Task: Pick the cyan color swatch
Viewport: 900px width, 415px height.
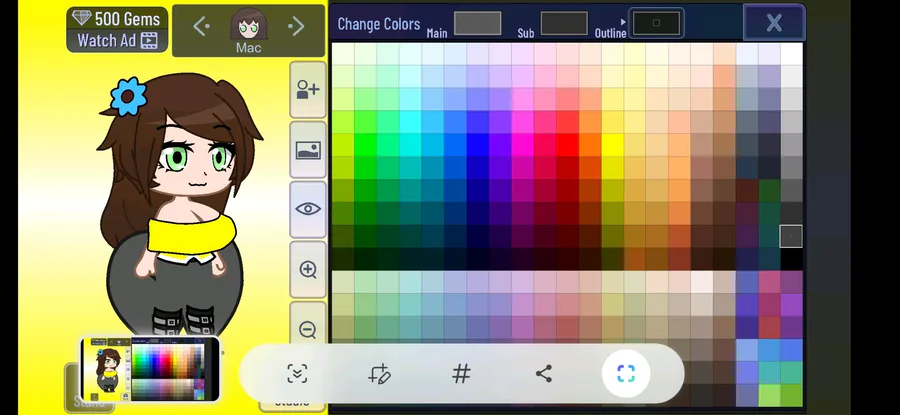Action: pos(410,145)
